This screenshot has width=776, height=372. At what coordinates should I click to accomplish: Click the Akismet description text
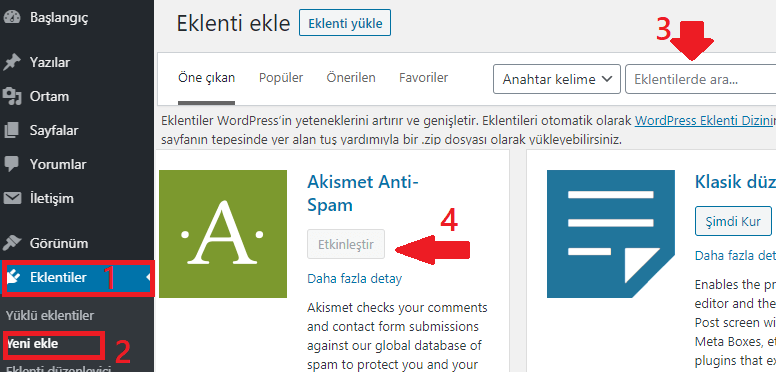[397, 336]
